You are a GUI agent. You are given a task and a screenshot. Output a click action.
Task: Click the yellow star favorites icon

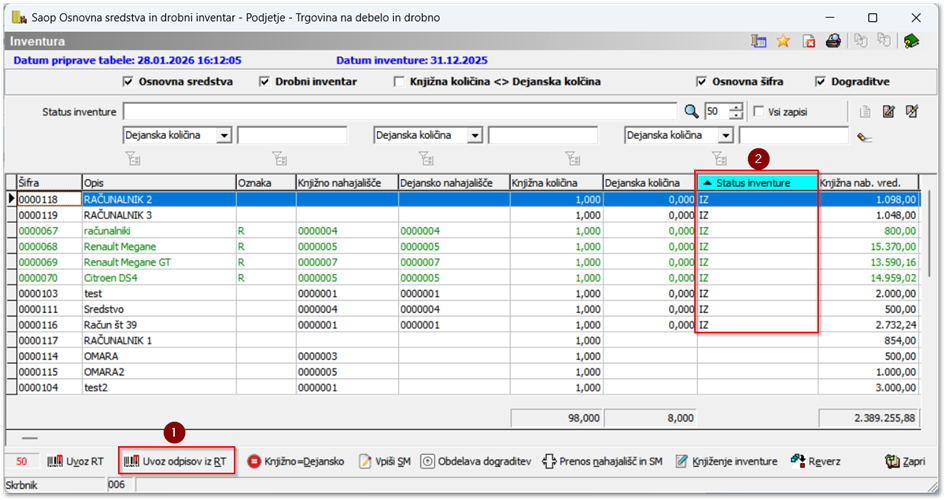[x=783, y=41]
